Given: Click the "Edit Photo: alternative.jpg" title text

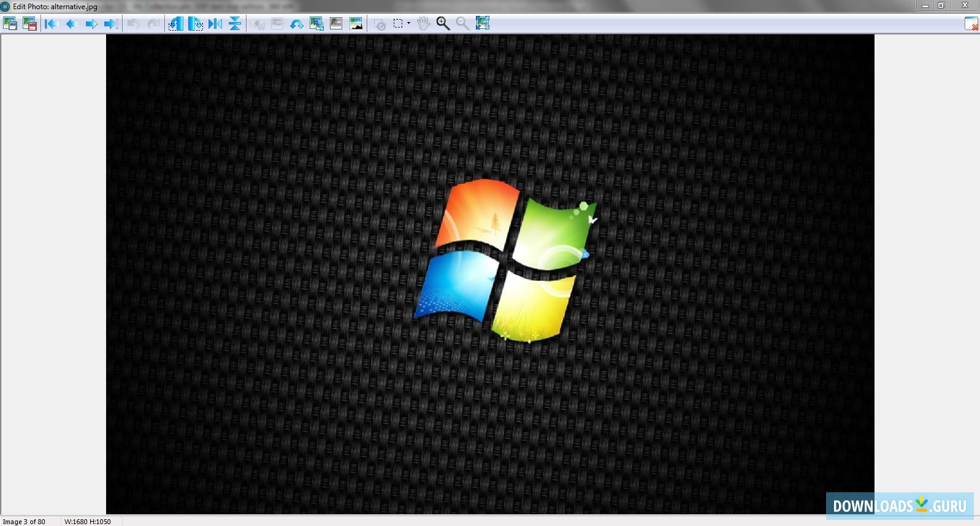Looking at the screenshot, I should 55,7.
